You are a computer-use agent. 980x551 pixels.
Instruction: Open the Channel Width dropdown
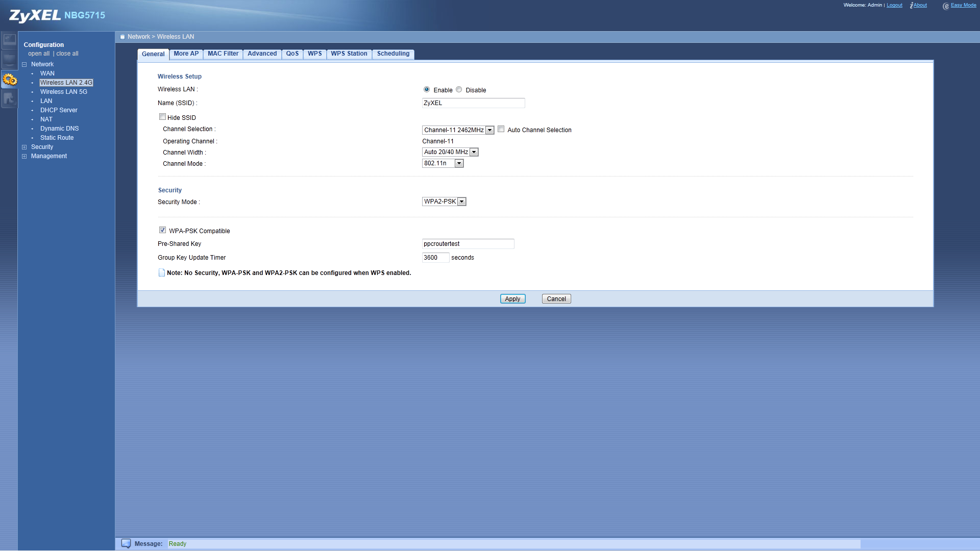(450, 152)
